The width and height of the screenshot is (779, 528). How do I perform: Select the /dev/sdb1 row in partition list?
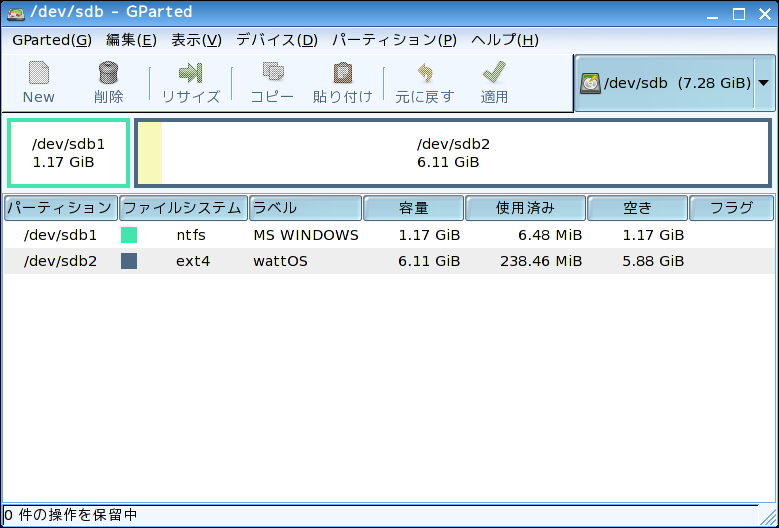tap(389, 235)
